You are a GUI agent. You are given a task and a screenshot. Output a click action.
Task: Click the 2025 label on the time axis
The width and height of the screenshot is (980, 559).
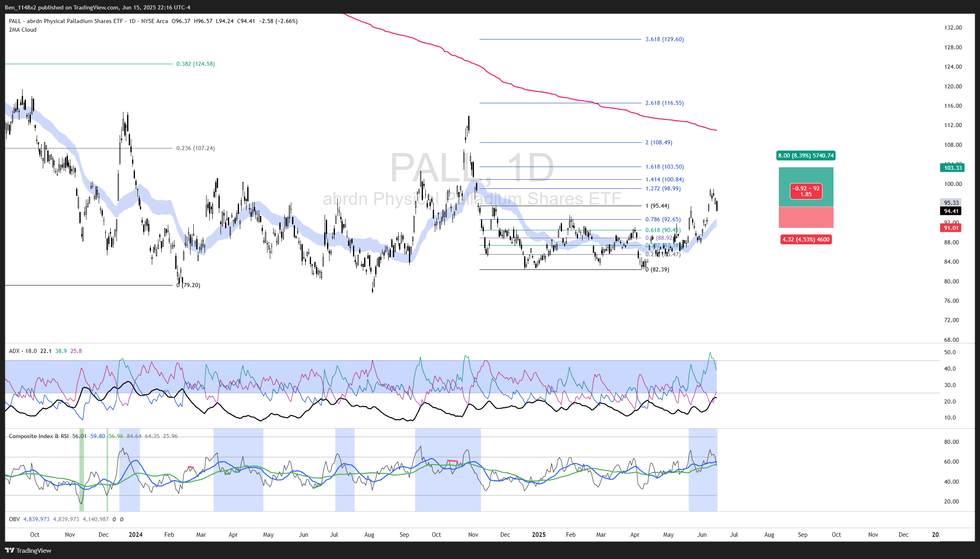pos(539,535)
